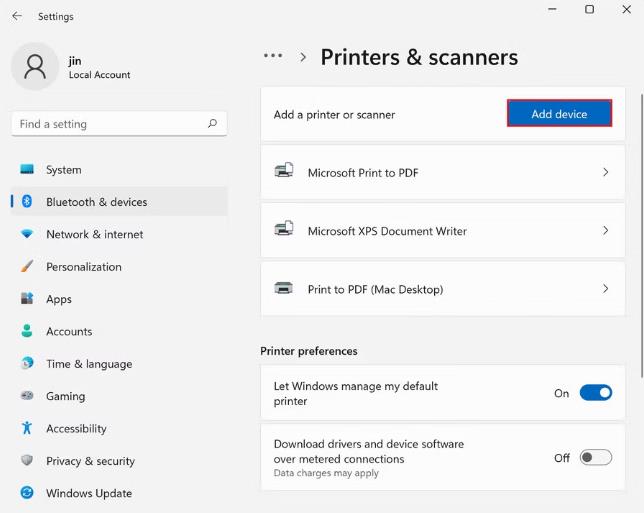Go back using the arrow in title bar
The height and width of the screenshot is (513, 644).
tap(17, 16)
